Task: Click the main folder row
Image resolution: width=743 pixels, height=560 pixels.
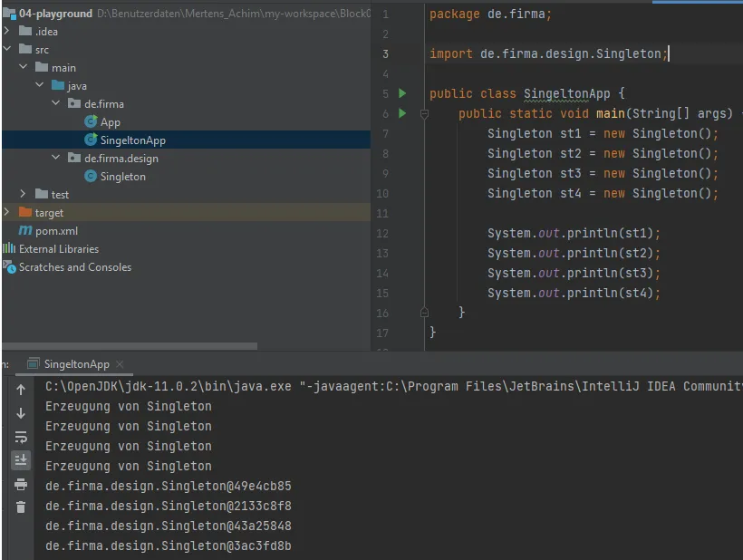Action: pyautogui.click(x=187, y=67)
